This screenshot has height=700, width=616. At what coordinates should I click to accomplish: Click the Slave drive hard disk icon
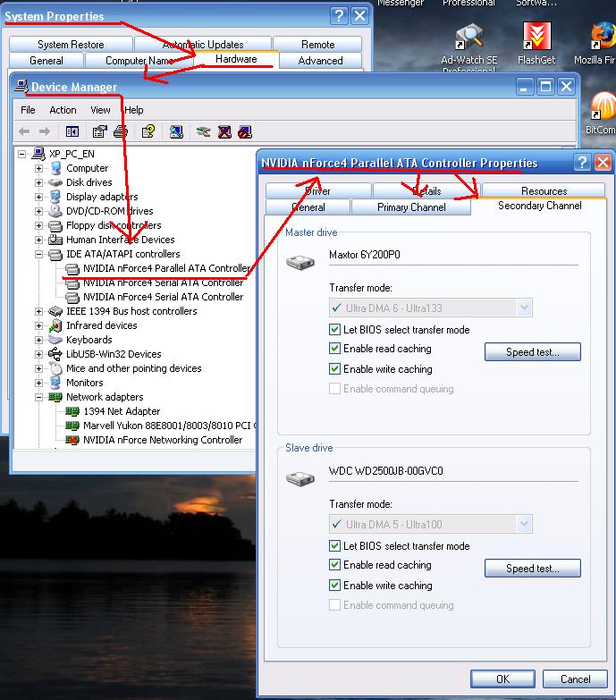pyautogui.click(x=300, y=478)
